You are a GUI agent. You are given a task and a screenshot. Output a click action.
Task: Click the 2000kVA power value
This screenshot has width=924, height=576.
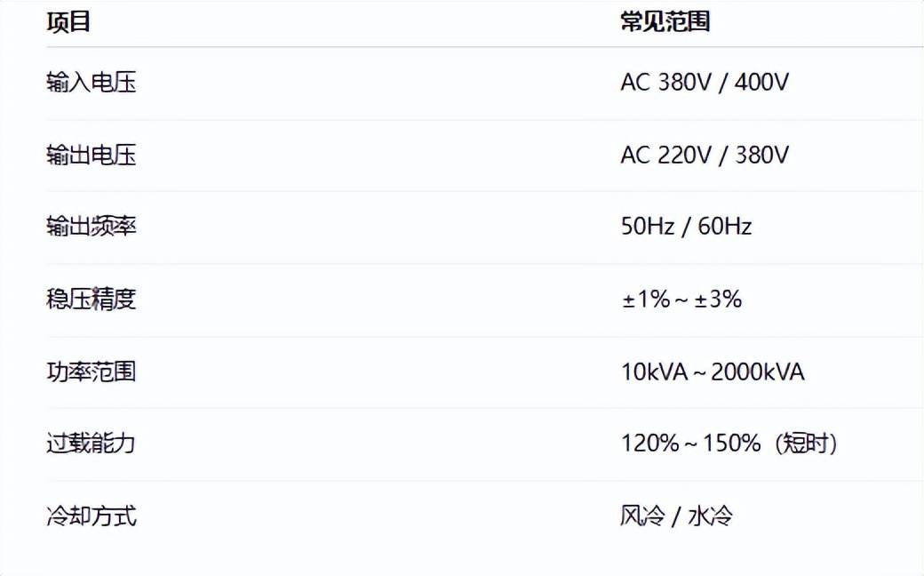pos(758,371)
